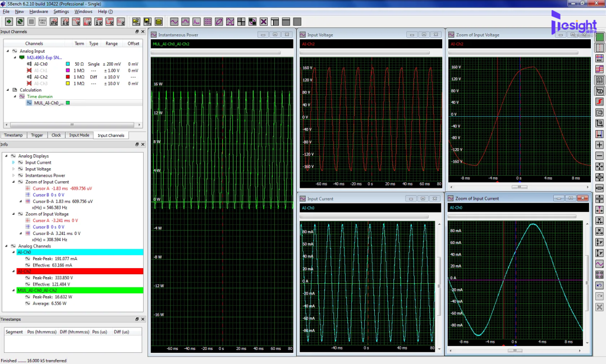The image size is (606, 364).
Task: Click the yellow cylinder toolbar icon
Action: pyautogui.click(x=158, y=22)
